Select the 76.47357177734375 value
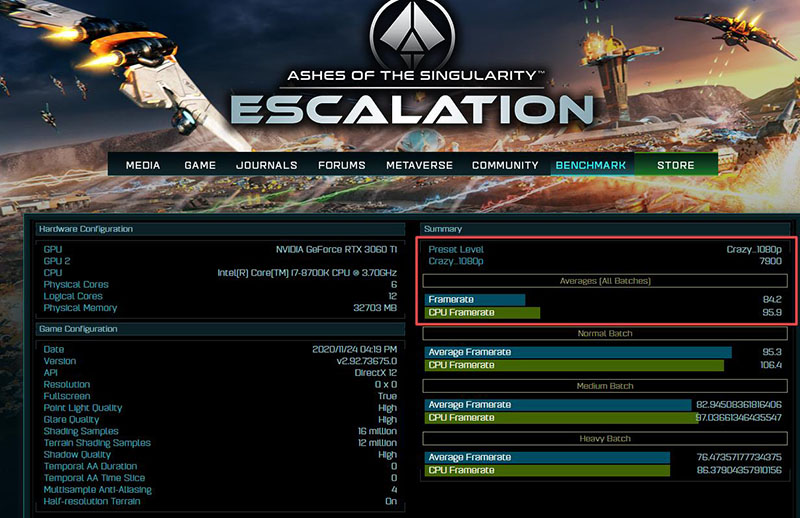 click(x=739, y=457)
